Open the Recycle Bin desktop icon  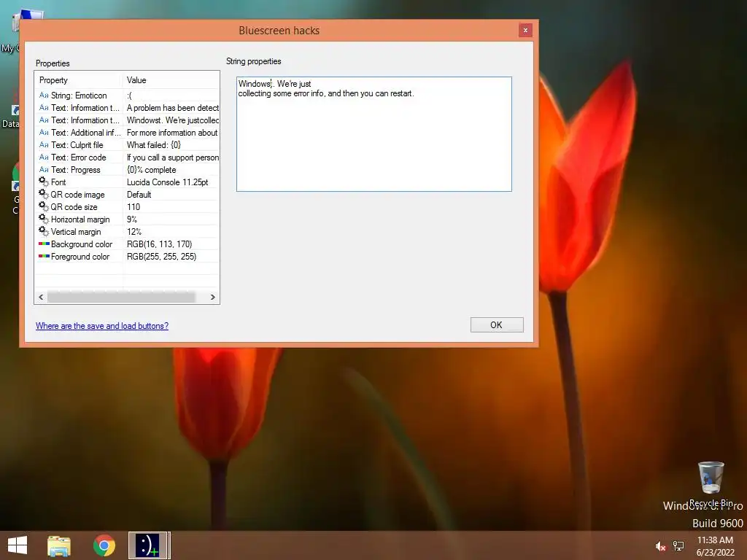[711, 483]
